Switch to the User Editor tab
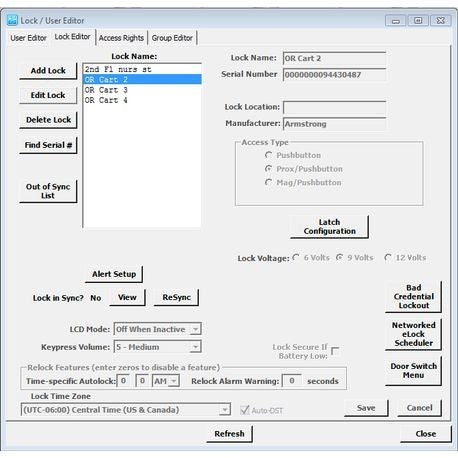 28,38
